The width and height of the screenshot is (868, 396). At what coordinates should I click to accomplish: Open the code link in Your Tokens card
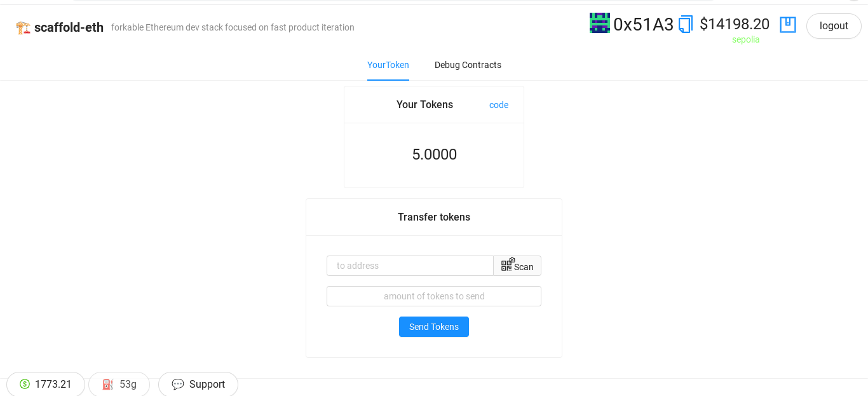[499, 105]
